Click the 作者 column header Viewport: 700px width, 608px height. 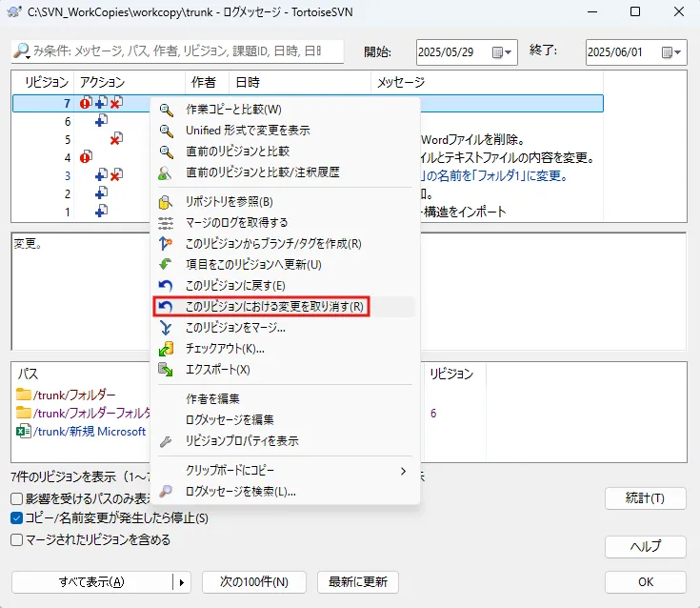(208, 82)
